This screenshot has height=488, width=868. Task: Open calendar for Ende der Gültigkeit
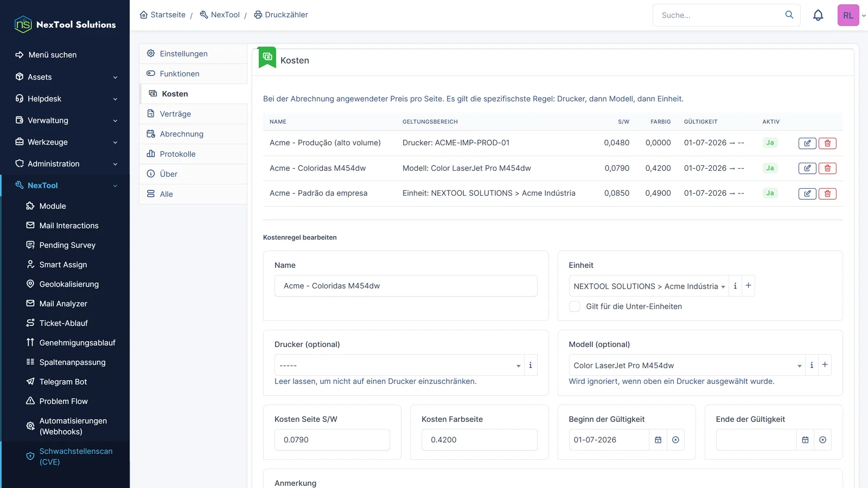pos(805,440)
